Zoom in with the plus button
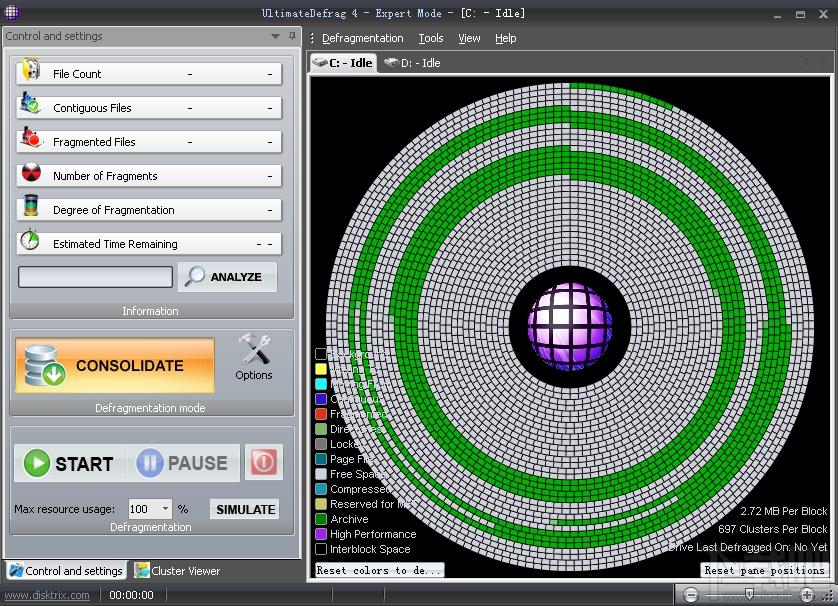The width and height of the screenshot is (838, 606). (806, 594)
